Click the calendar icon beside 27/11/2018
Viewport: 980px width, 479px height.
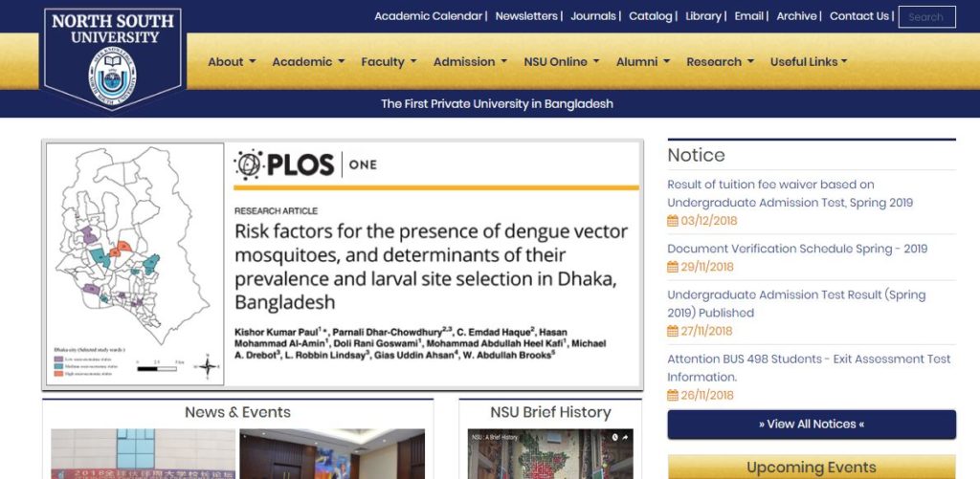point(673,331)
